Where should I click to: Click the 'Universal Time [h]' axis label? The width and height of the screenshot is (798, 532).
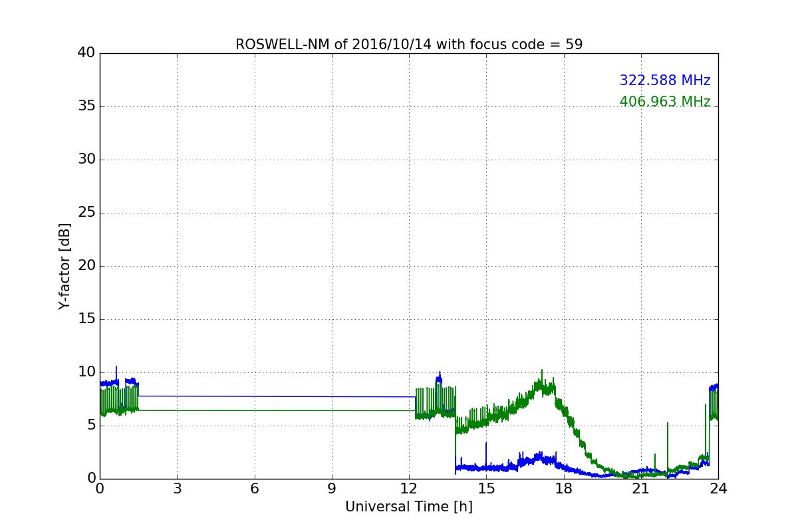pos(409,507)
